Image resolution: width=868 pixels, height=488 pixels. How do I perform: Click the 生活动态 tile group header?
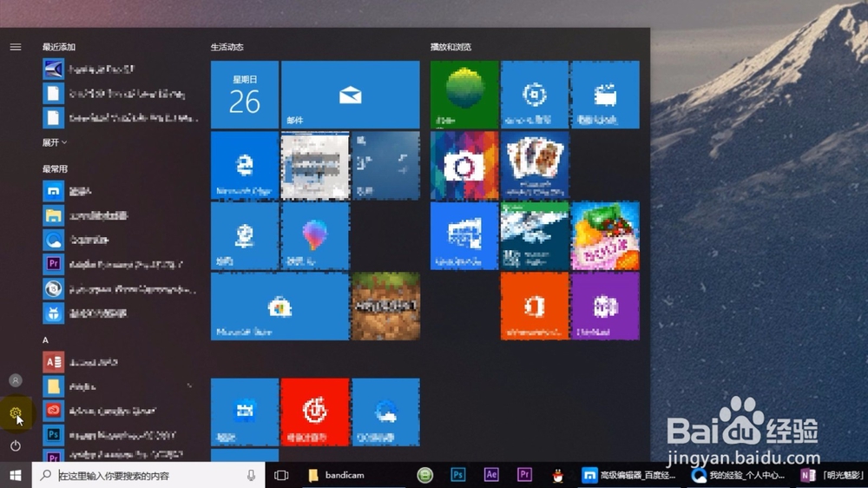tap(227, 47)
